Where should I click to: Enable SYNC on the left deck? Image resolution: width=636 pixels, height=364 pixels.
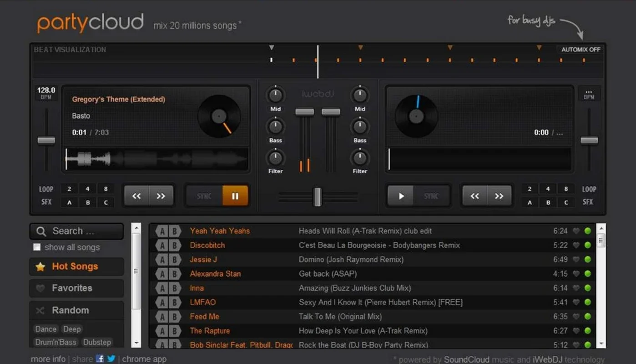click(204, 196)
